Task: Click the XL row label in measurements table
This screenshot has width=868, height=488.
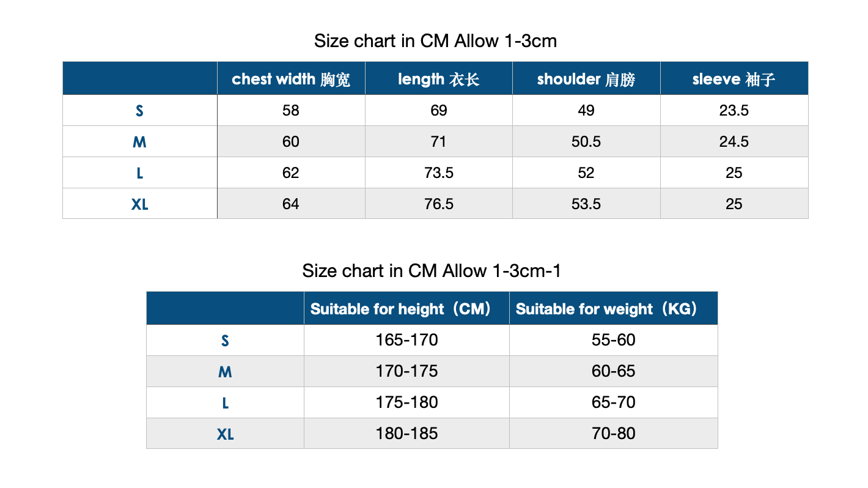Action: [139, 204]
